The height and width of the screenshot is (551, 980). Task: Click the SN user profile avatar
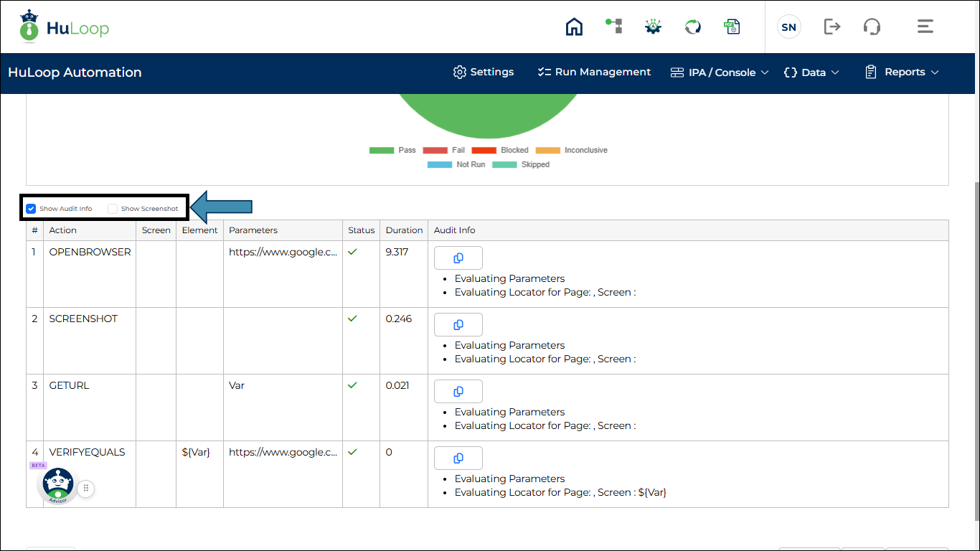pos(788,27)
